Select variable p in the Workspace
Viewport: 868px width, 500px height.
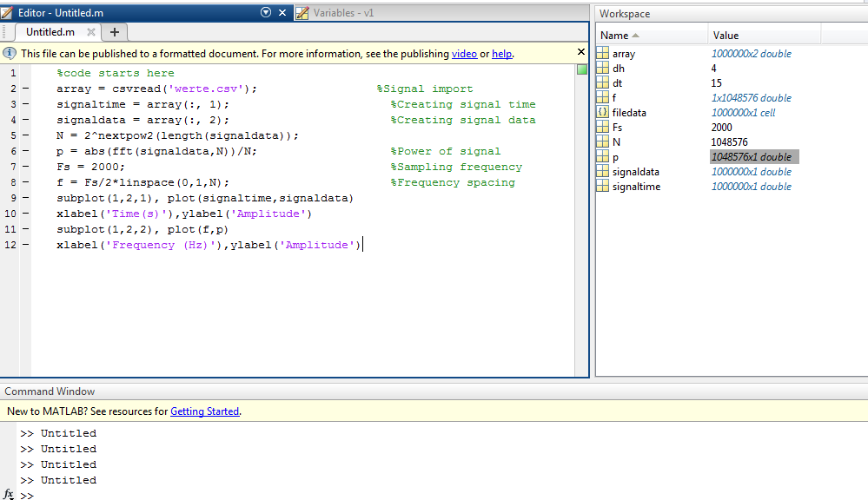[x=615, y=157]
